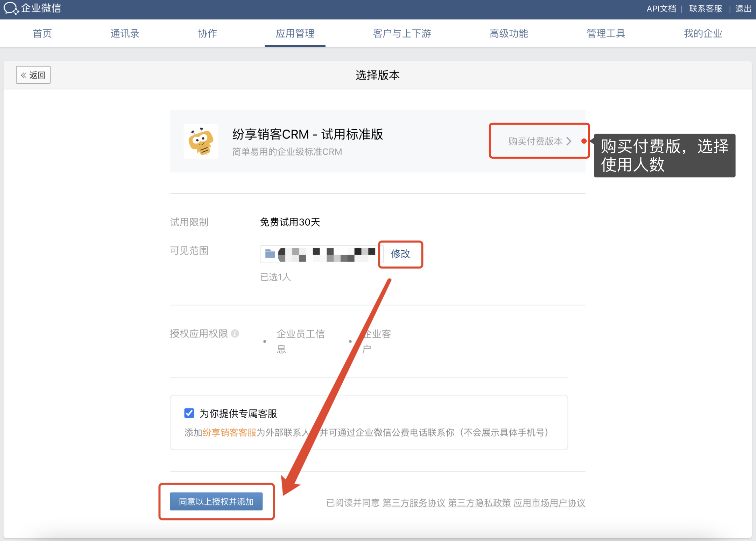The image size is (756, 541).
Task: Click 退出 to log out
Action: (743, 9)
